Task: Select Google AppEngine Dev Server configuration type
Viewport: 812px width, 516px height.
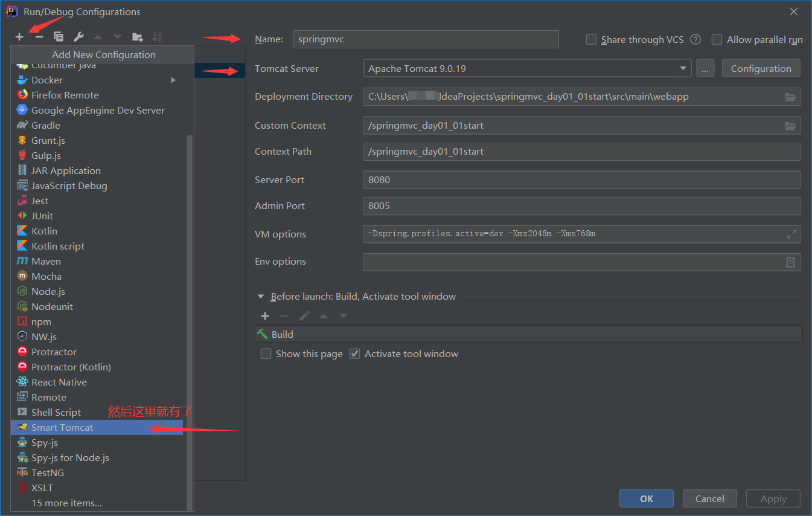Action: (x=98, y=110)
